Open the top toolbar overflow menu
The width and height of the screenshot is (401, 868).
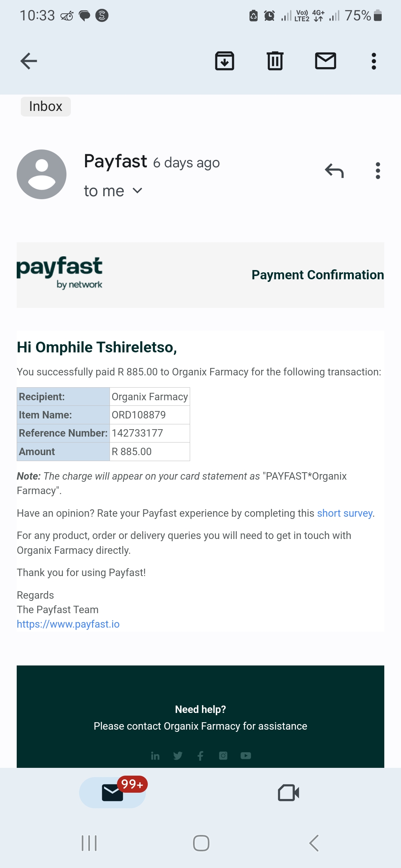pos(374,61)
